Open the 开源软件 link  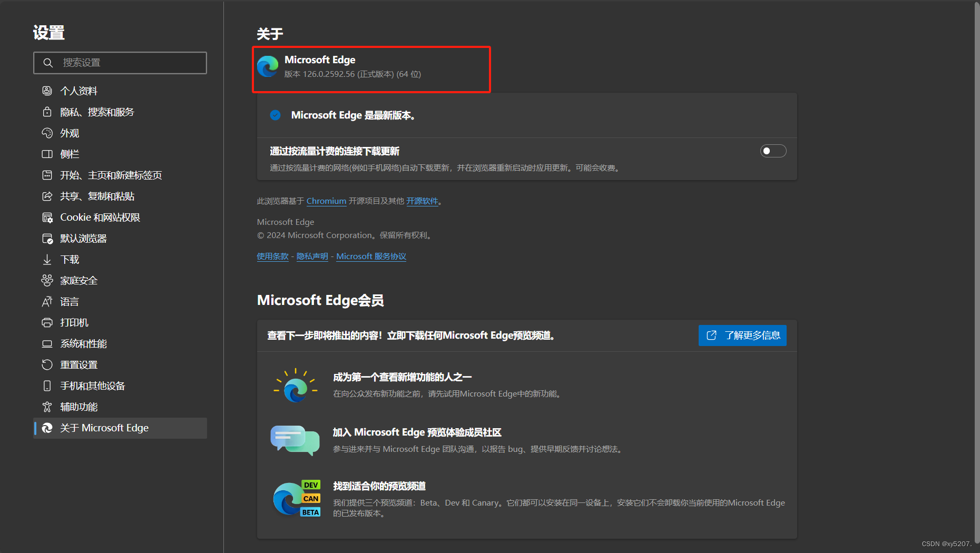click(x=422, y=201)
